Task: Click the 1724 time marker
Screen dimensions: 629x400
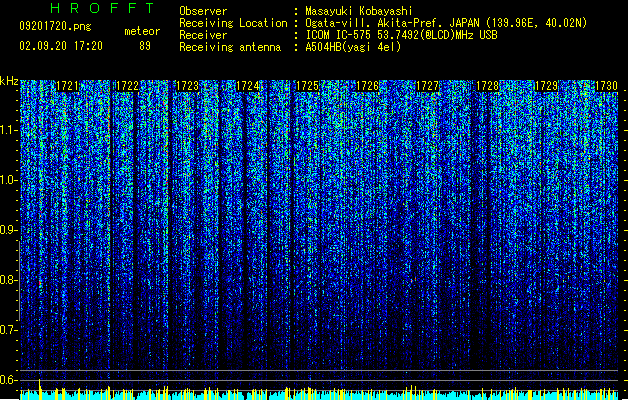Action: coord(248,86)
